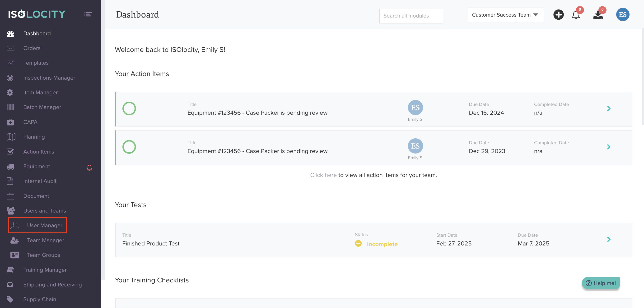Expand the Dec 16, 2024 action item chevron

coord(608,109)
